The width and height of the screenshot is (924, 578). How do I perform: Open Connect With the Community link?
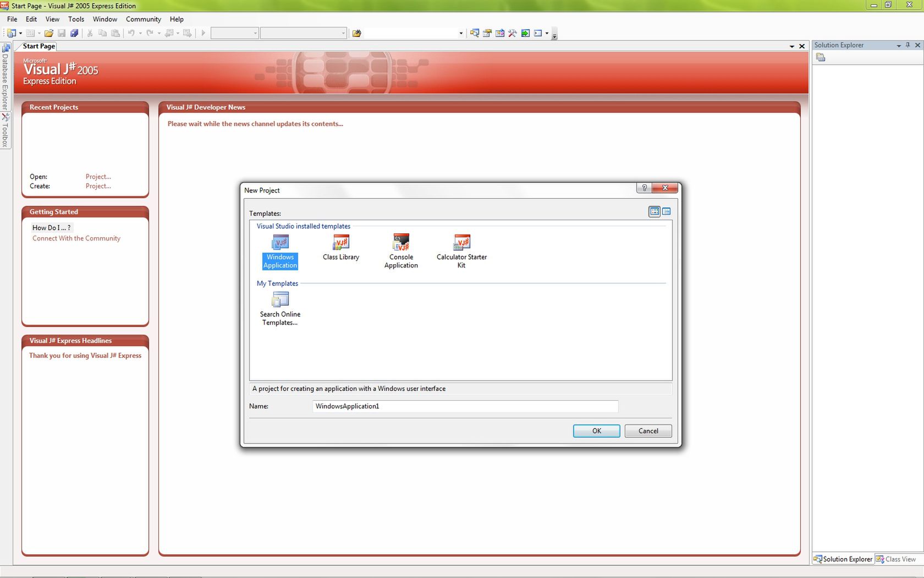(x=76, y=238)
